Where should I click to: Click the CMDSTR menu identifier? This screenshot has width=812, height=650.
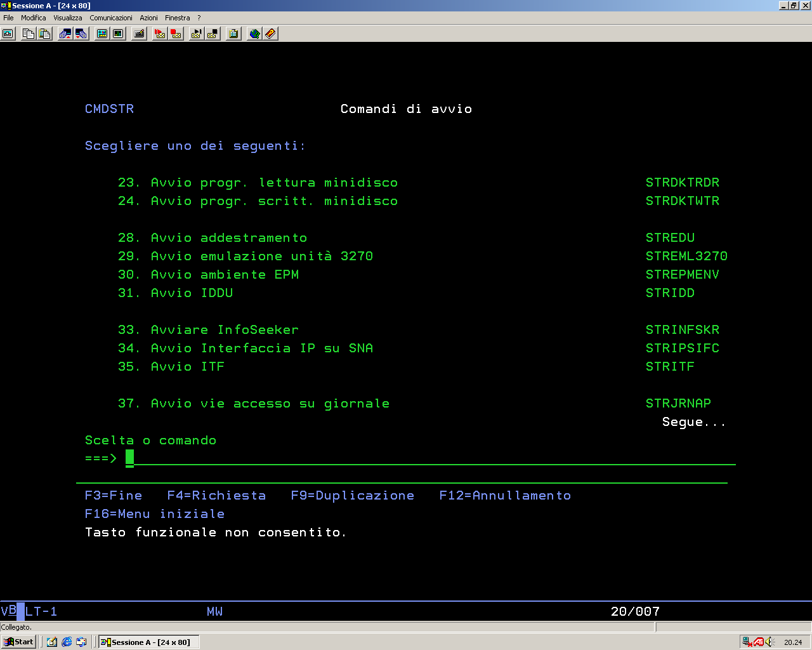[x=110, y=109]
